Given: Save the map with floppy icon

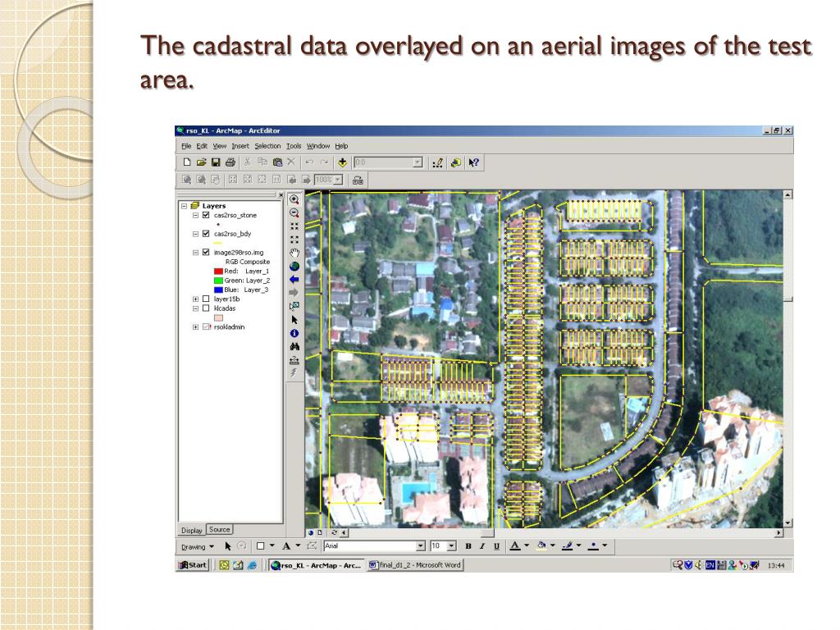Looking at the screenshot, I should 216,162.
